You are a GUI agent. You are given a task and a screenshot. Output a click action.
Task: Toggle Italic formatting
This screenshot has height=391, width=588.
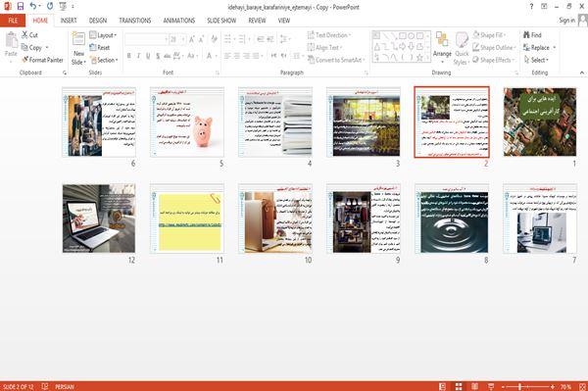(138, 56)
